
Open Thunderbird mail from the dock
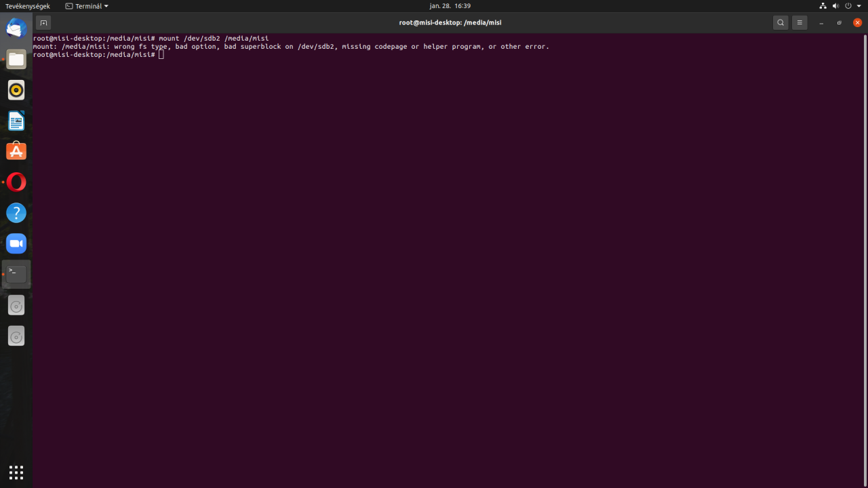(16, 28)
